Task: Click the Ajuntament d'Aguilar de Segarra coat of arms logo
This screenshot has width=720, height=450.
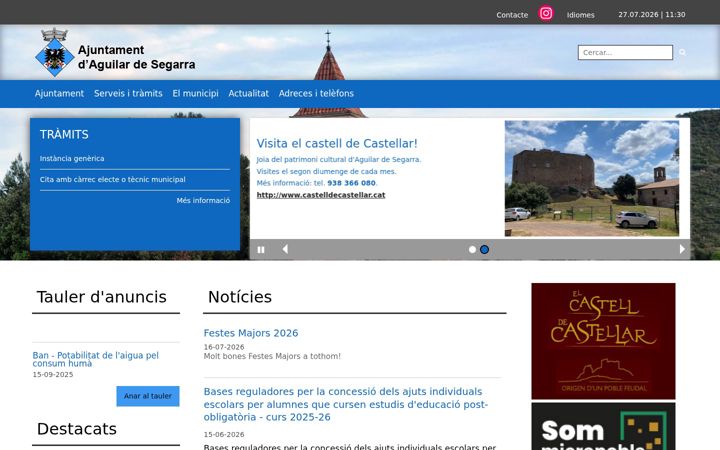Action: pos(55,52)
